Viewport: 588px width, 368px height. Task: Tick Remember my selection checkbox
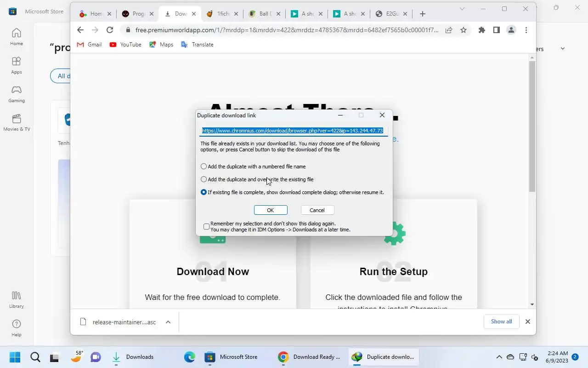(207, 226)
